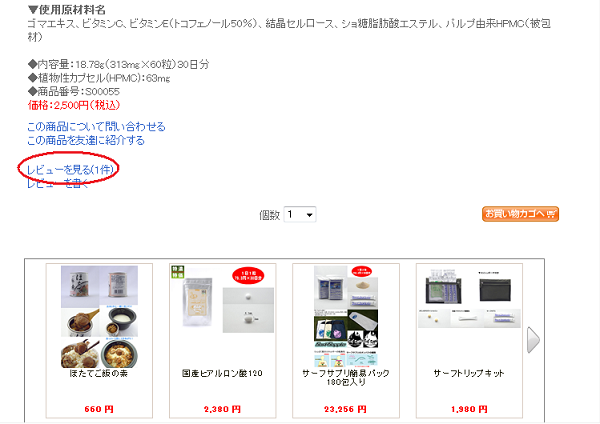This screenshot has width=600, height=424.
Task: Click the 国産ヒアルロン酸120 product title
Action: click(222, 373)
